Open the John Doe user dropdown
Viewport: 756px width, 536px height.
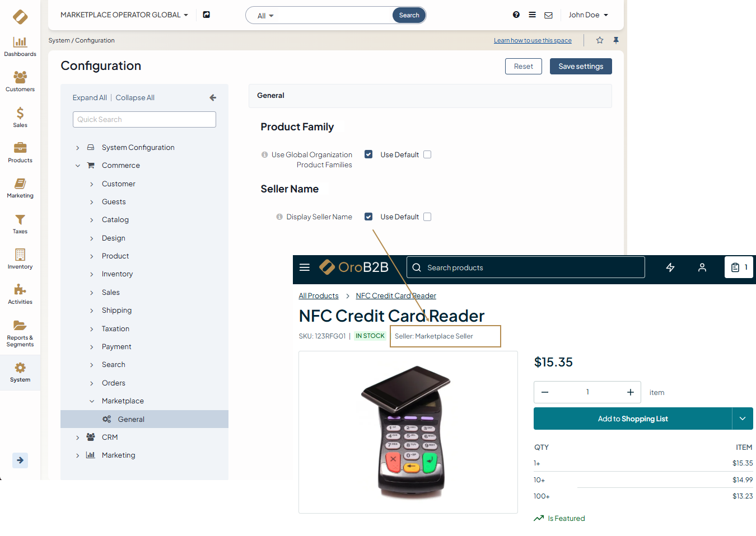588,15
